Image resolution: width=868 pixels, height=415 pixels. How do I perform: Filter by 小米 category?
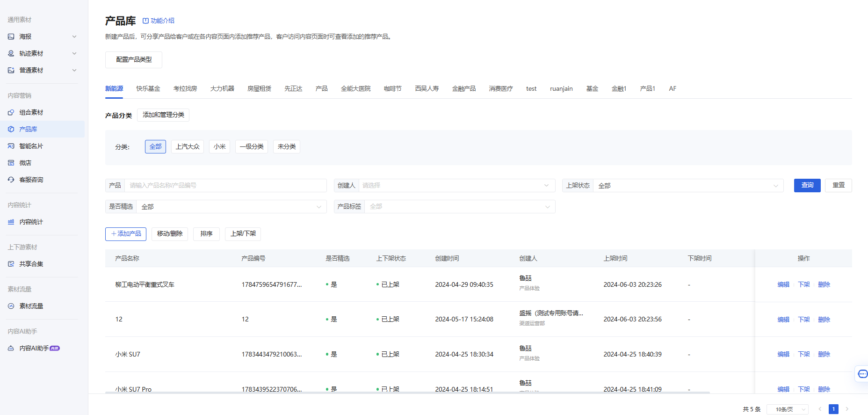point(220,146)
